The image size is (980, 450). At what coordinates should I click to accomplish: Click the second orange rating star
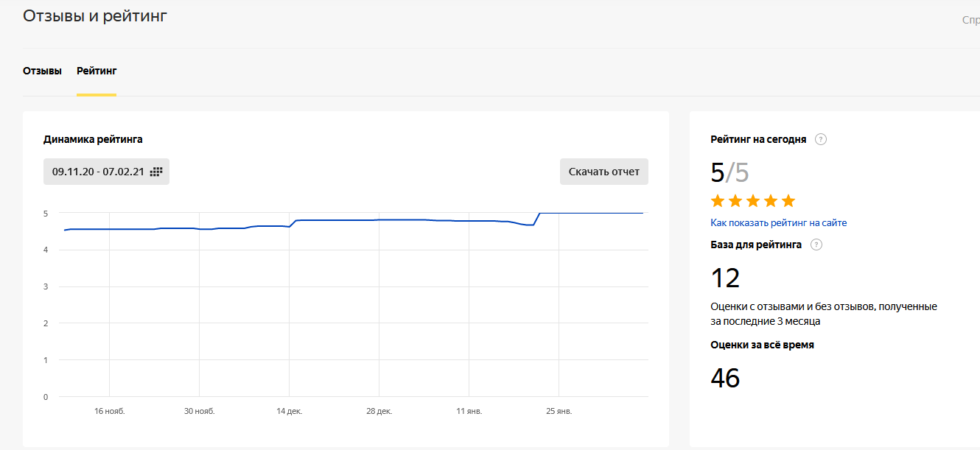(735, 201)
